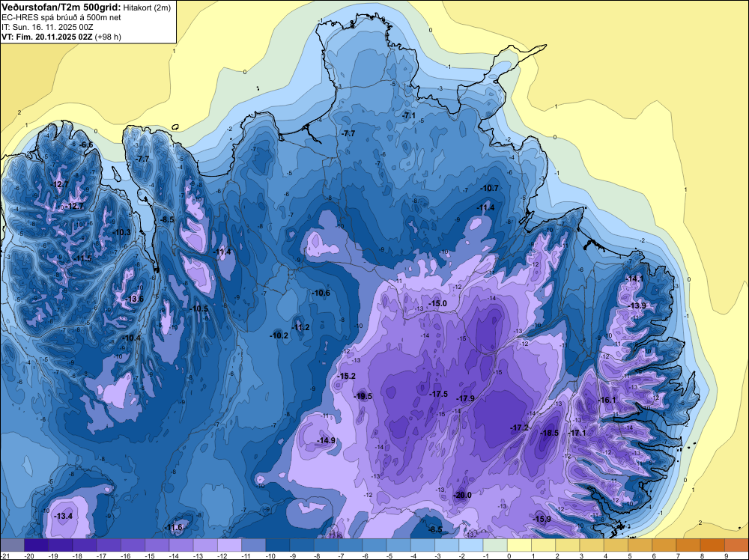Image resolution: width=749 pixels, height=560 pixels.
Task: Click the -17.1 temperature label
Action: (x=577, y=433)
